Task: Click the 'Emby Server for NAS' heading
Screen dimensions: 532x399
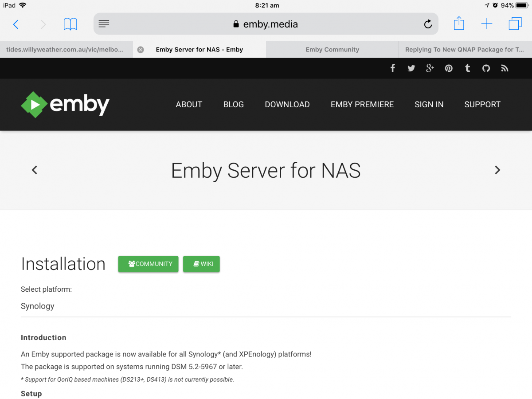Action: 266,171
